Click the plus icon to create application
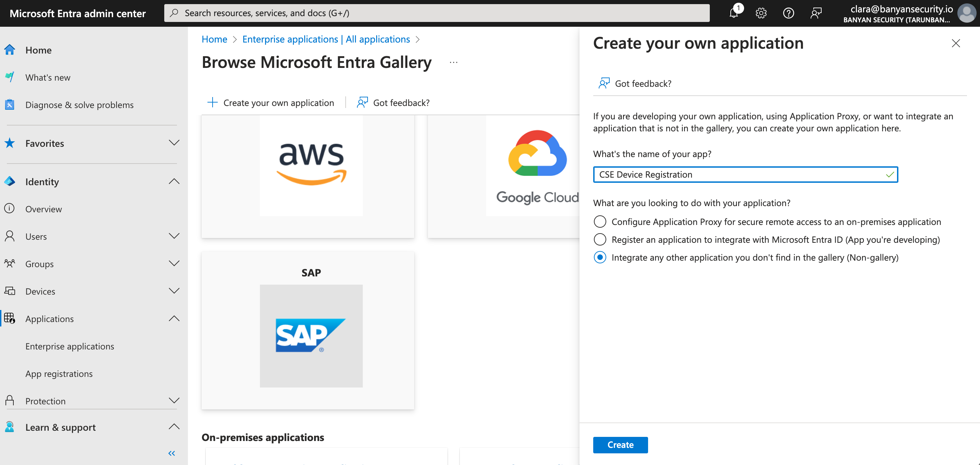 click(x=212, y=102)
